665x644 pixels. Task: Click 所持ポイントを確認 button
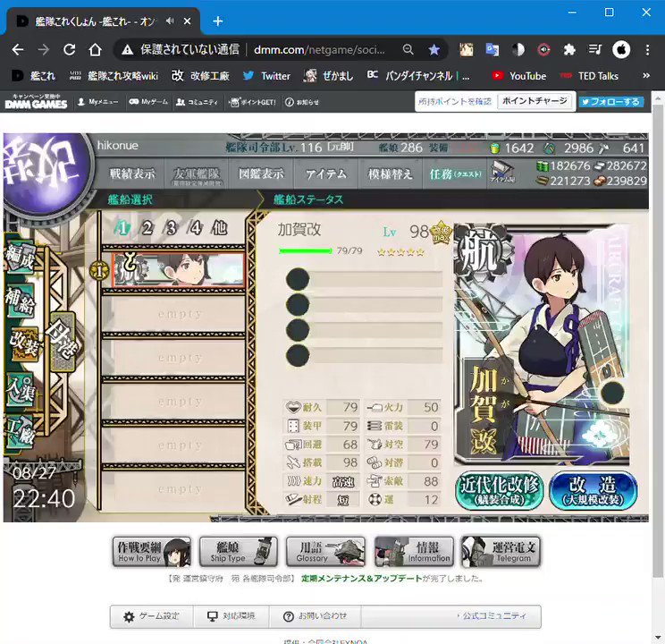pyautogui.click(x=455, y=101)
